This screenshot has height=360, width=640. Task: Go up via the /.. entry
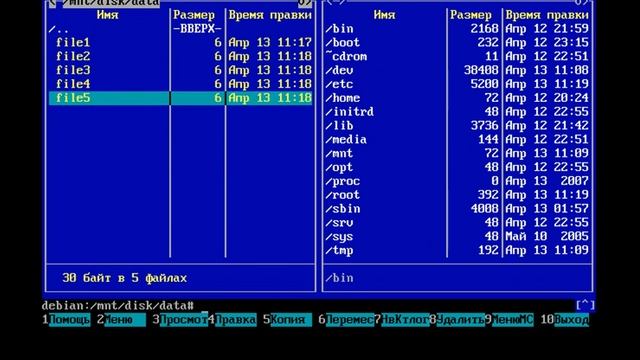point(180,29)
